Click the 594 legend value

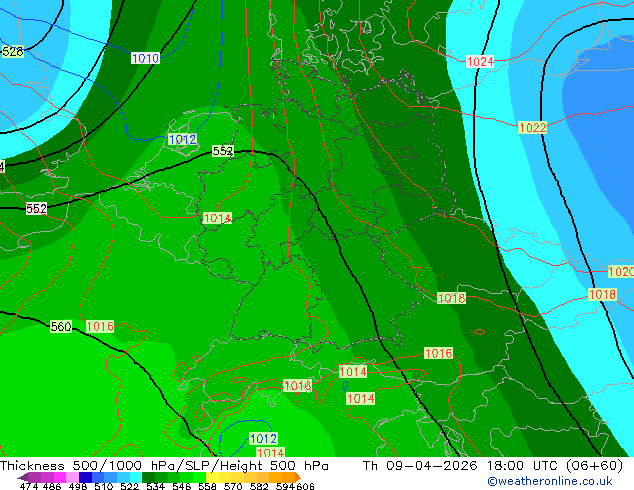[x=285, y=486]
